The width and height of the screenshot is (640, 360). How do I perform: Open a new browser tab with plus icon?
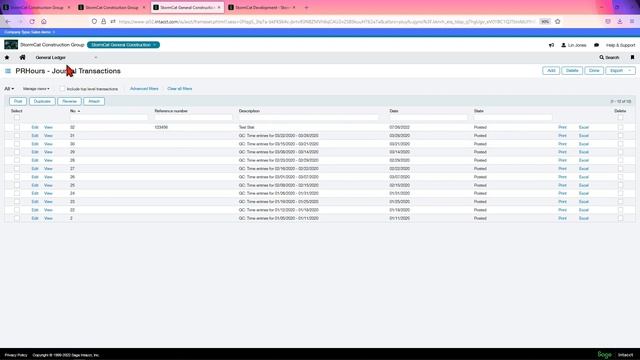[307, 7]
